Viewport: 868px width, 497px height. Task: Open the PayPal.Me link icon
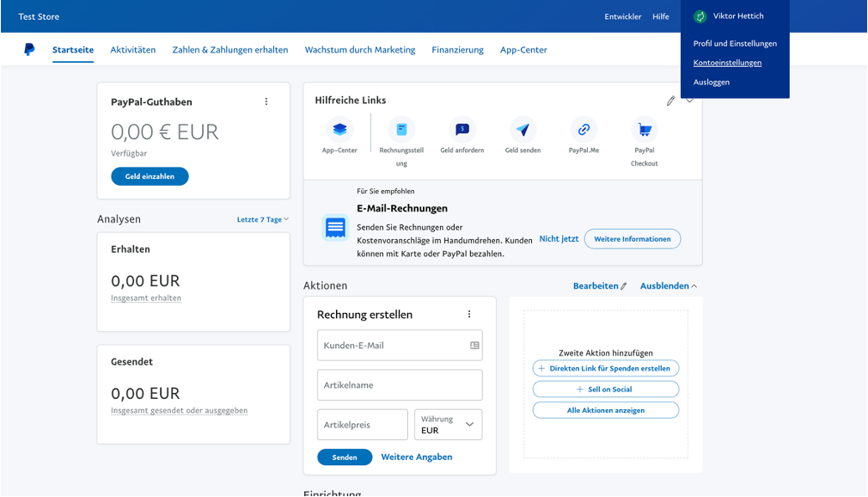point(584,129)
